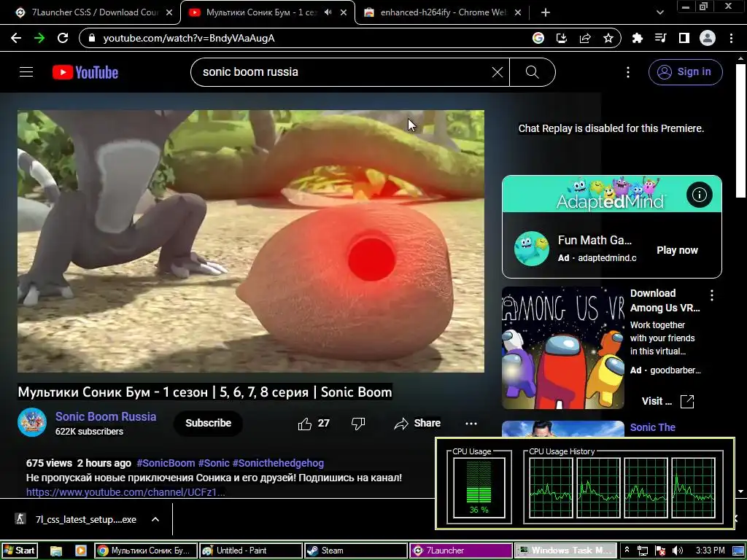Open the YouTube hamburger guide menu

(x=26, y=72)
